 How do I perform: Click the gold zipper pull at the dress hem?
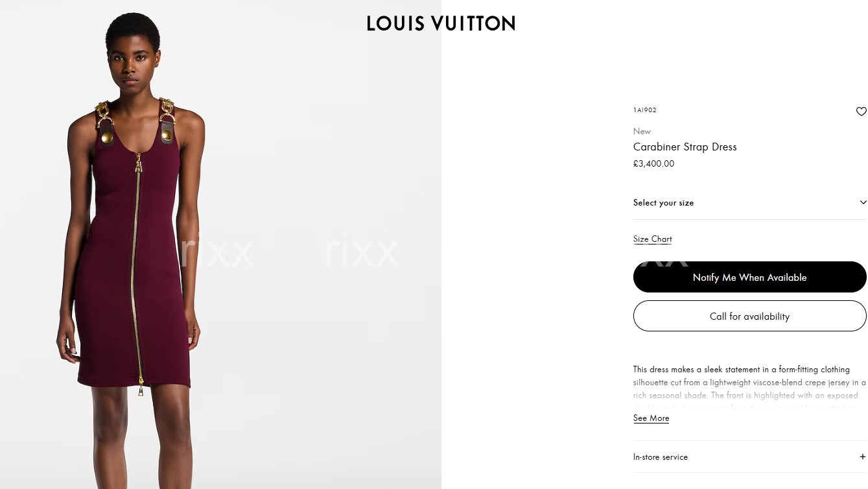pos(141,388)
